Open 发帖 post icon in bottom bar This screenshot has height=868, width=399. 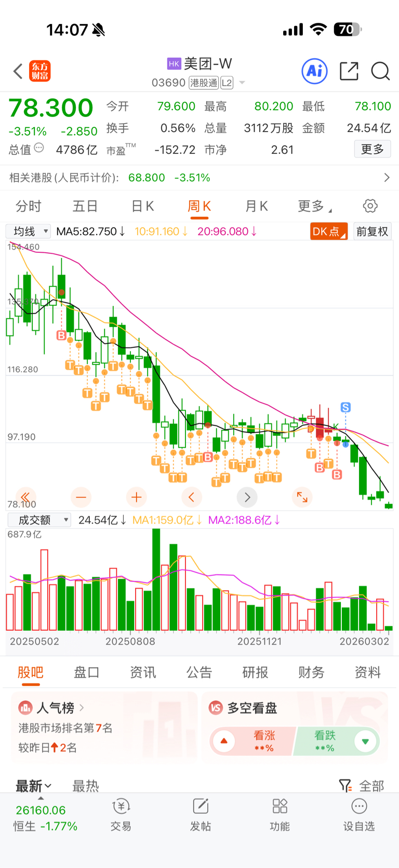point(201,807)
